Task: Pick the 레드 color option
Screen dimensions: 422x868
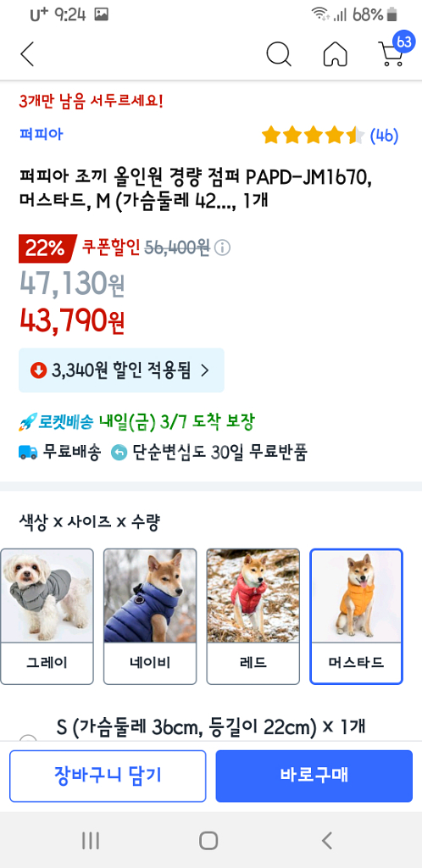Action: click(x=253, y=616)
